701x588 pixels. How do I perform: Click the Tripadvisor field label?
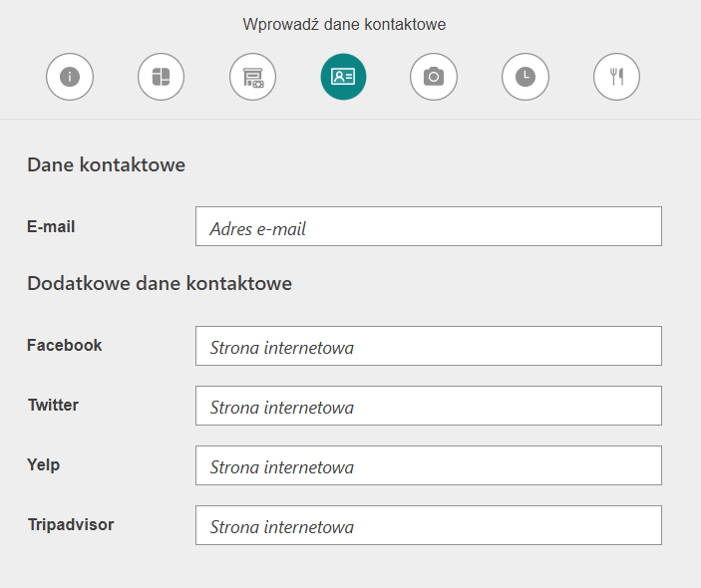(71, 524)
